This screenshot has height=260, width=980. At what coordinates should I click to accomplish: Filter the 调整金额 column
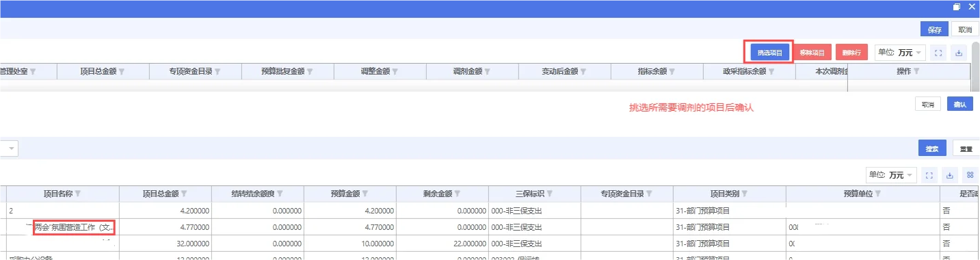395,71
